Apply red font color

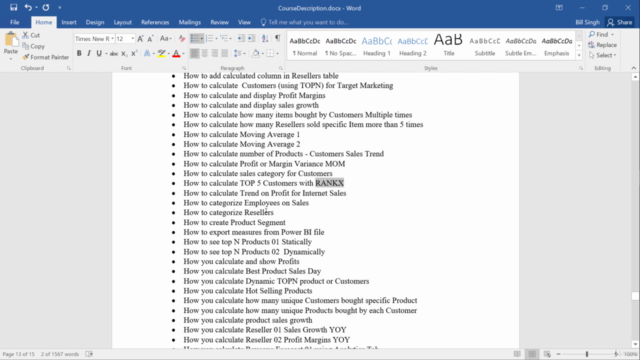(x=176, y=53)
